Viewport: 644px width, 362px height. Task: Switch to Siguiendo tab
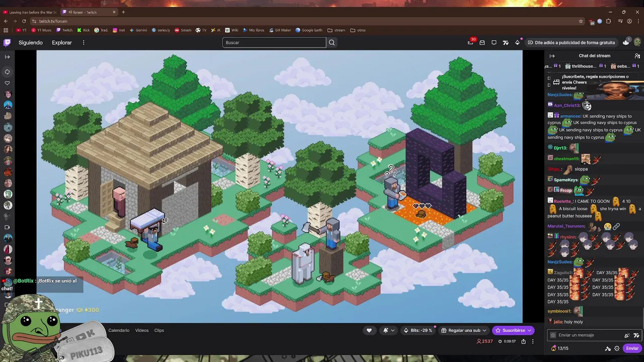31,43
